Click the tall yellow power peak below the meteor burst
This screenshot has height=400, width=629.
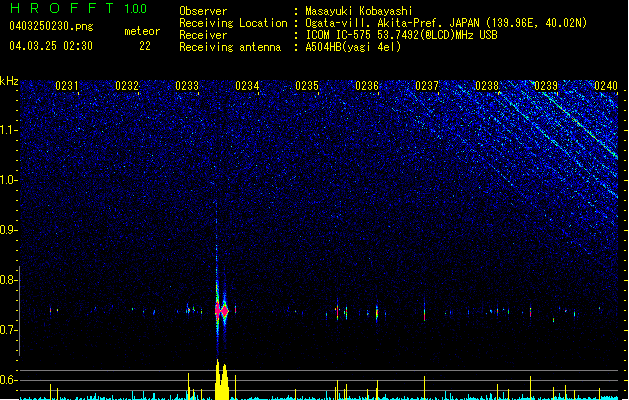pos(221,380)
